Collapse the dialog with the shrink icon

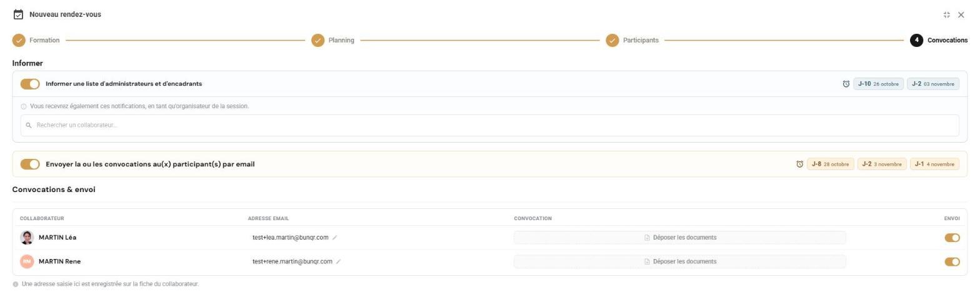[x=947, y=15]
